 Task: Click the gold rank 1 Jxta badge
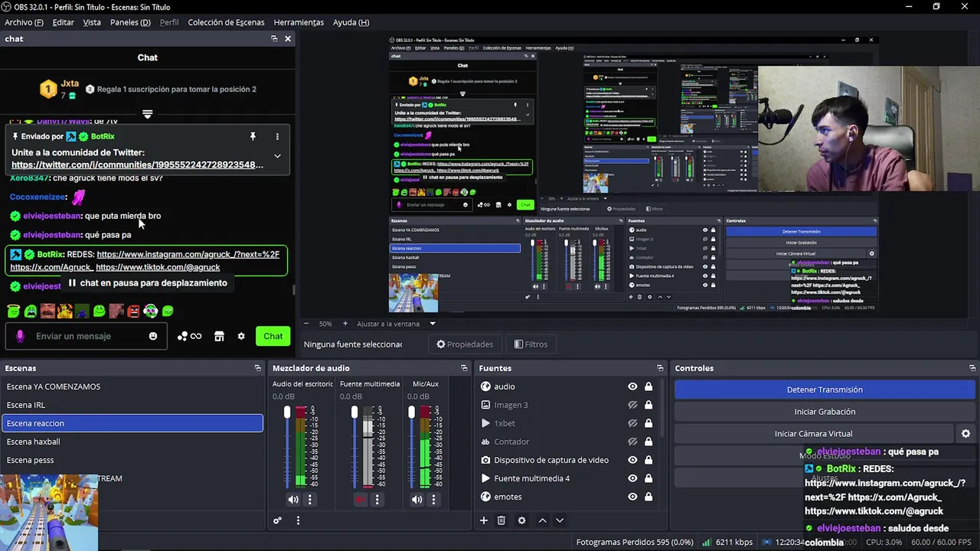point(48,89)
